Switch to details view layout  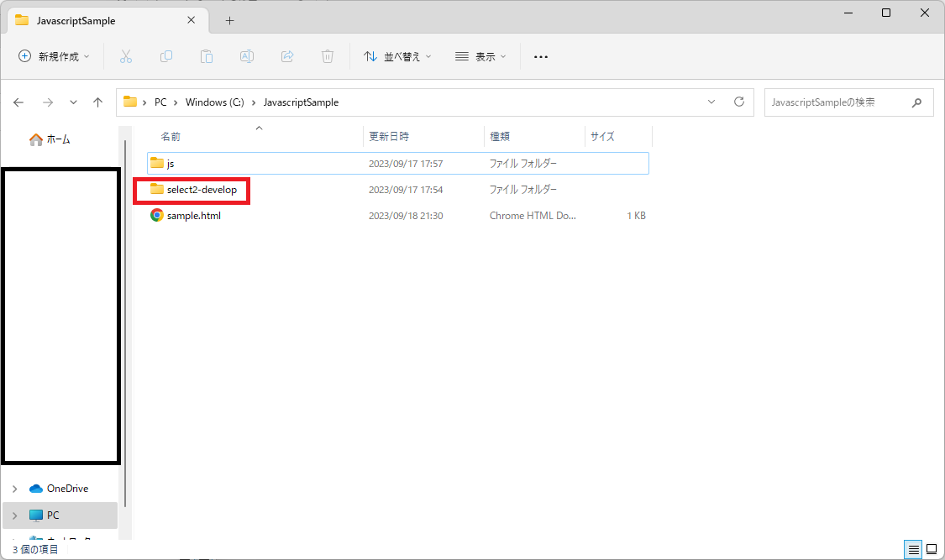point(913,549)
